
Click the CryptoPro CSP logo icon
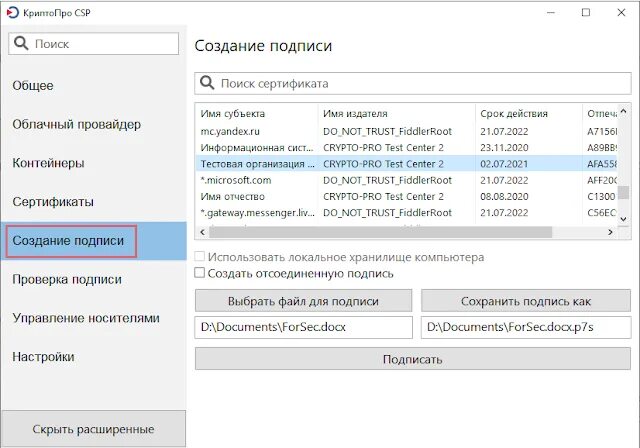[x=13, y=13]
